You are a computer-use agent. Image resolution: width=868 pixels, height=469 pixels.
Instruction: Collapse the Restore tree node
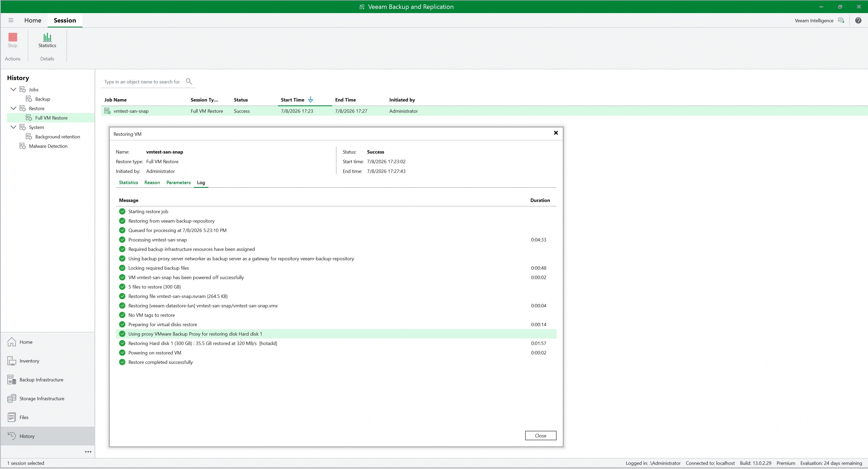point(14,108)
